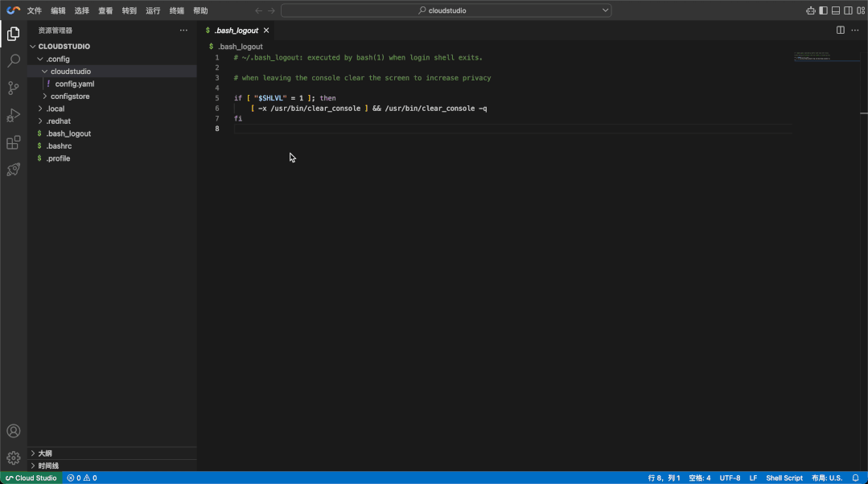Change UTF-8 file encoding
Viewport: 868px width, 484px height.
click(x=730, y=478)
